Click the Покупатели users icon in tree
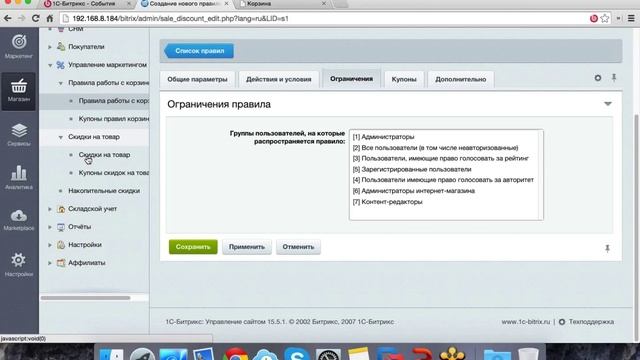640x360 pixels. 61,47
